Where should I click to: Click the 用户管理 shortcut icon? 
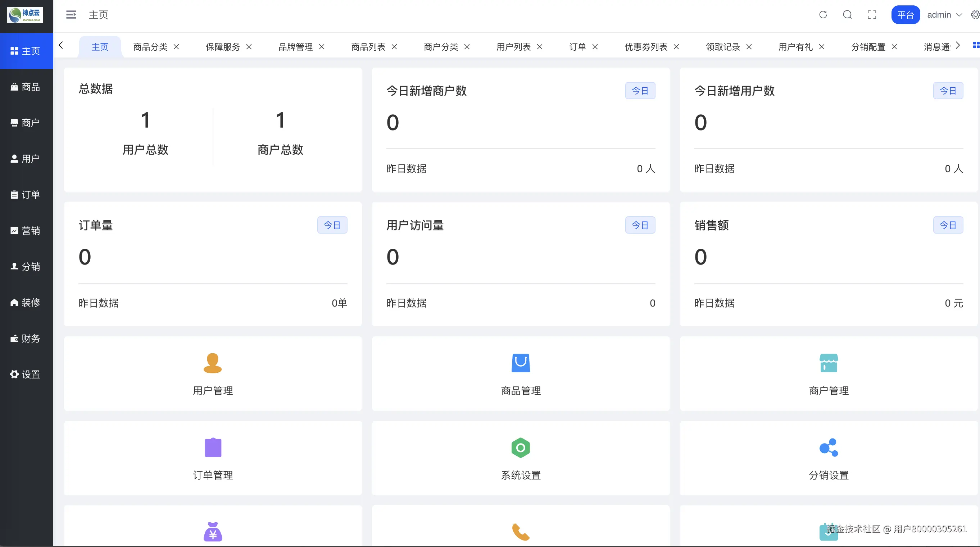click(213, 363)
